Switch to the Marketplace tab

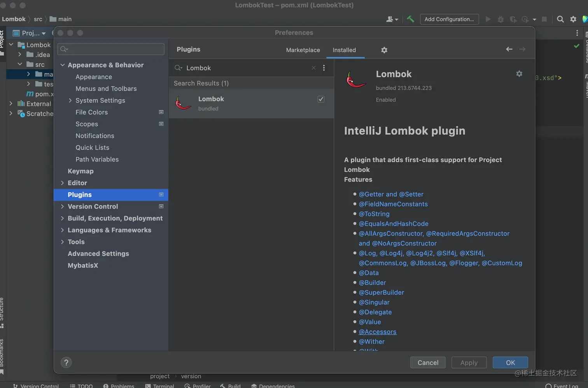click(x=303, y=50)
